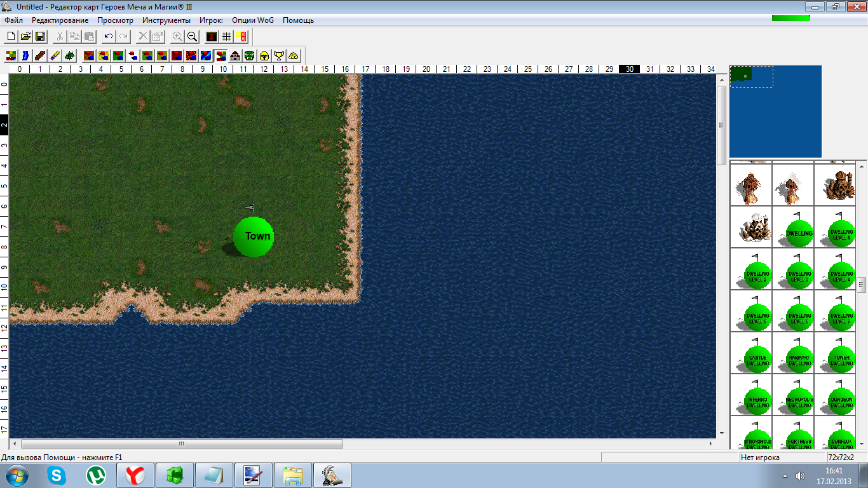Viewport: 868px width, 488px height.
Task: Pick the Dwelling Level 7 object
Action: pos(835,311)
